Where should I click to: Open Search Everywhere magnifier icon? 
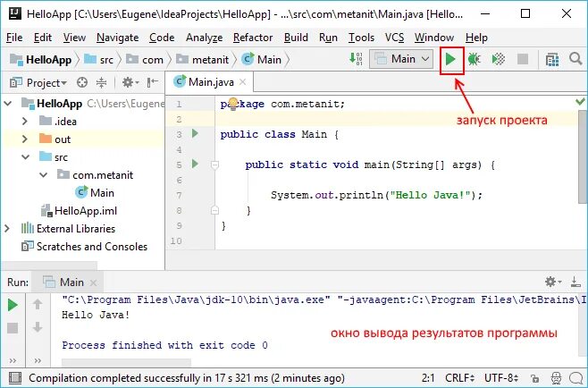click(x=575, y=59)
